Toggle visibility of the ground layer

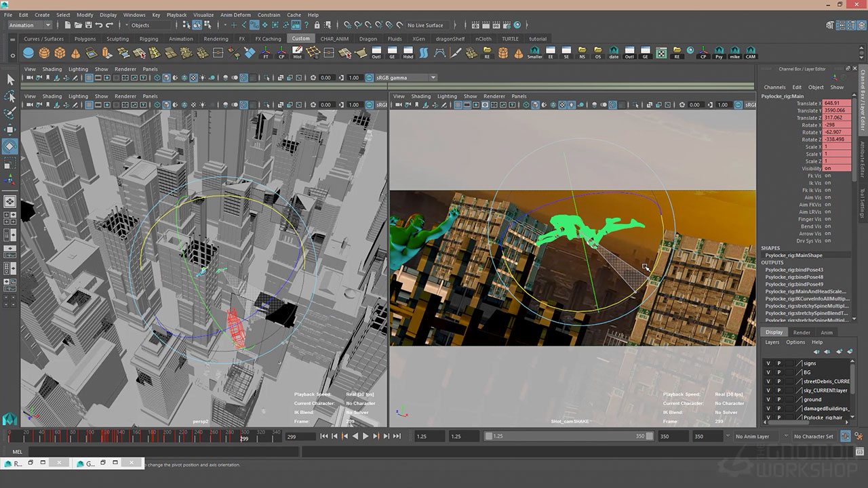click(768, 399)
